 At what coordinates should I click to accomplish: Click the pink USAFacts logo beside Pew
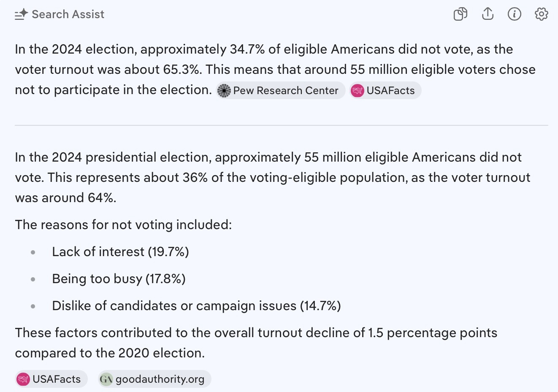pyautogui.click(x=358, y=91)
